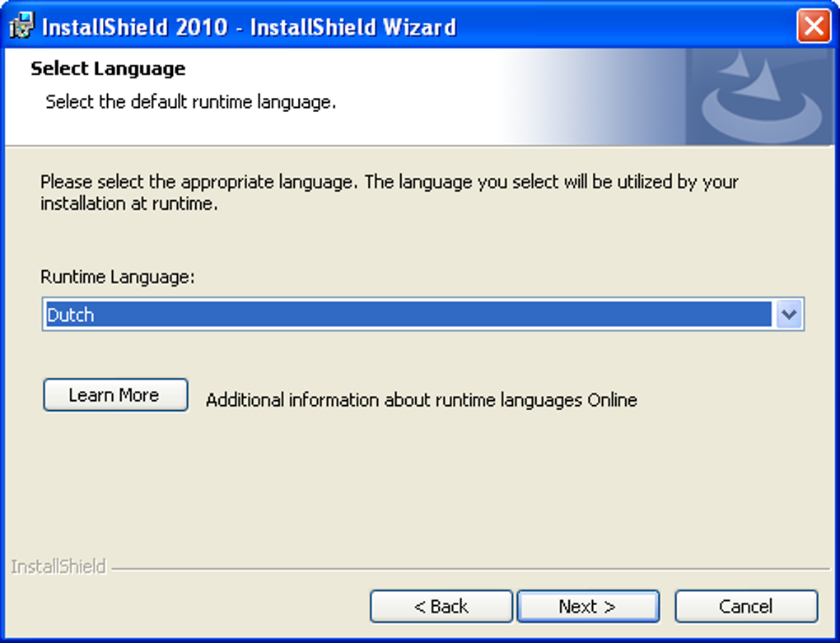This screenshot has width=840, height=643.
Task: Close the InstallShield Wizard window
Action: click(x=813, y=26)
